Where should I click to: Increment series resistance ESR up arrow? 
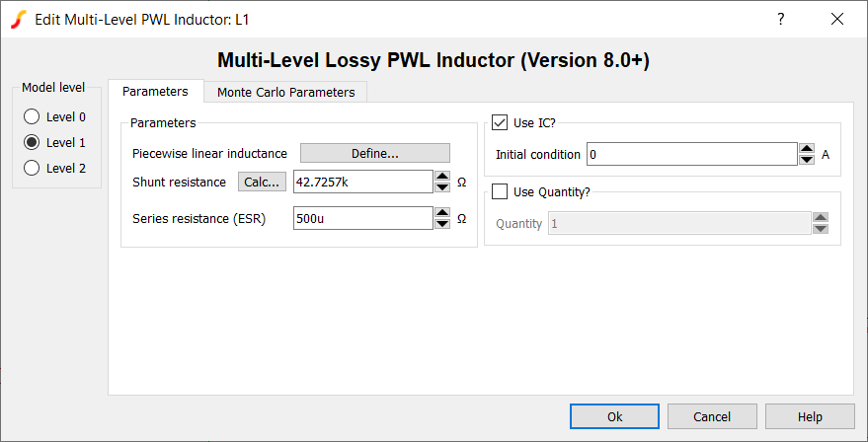pyautogui.click(x=442, y=212)
